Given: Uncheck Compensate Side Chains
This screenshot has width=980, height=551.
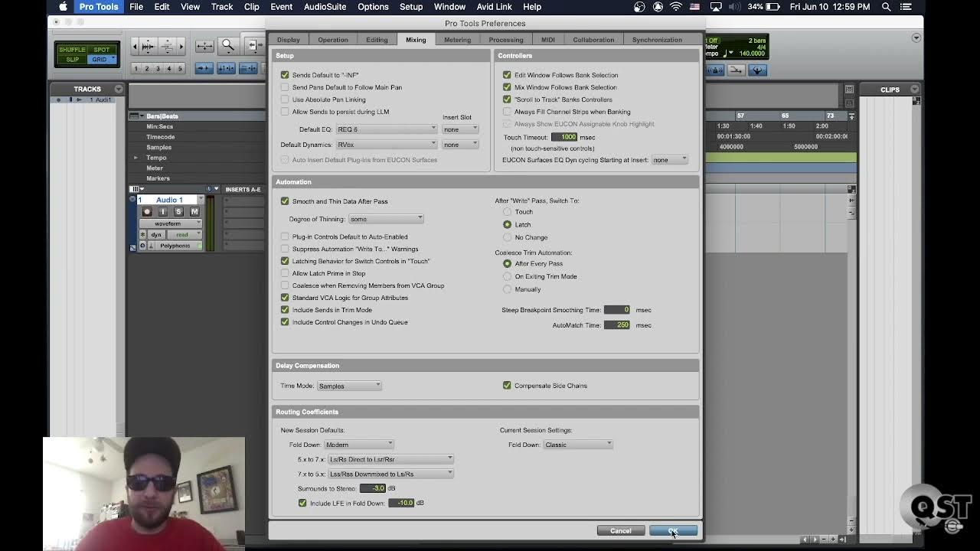Looking at the screenshot, I should point(507,386).
